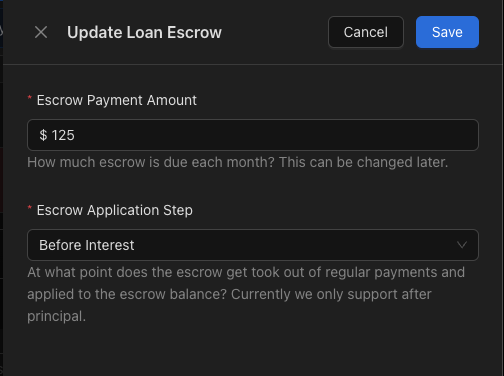Click the red asterisk beside Escrow Payment Amount
The width and height of the screenshot is (504, 376).
pyautogui.click(x=30, y=98)
